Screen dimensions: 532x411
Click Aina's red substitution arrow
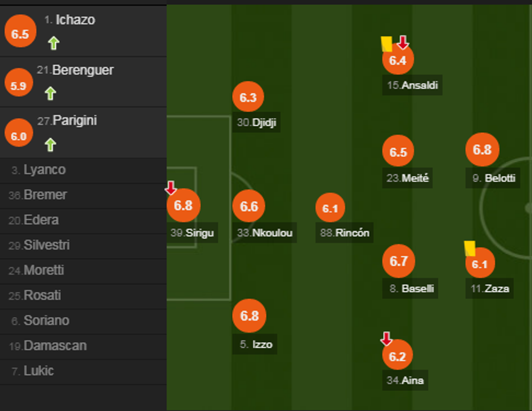pyautogui.click(x=386, y=339)
